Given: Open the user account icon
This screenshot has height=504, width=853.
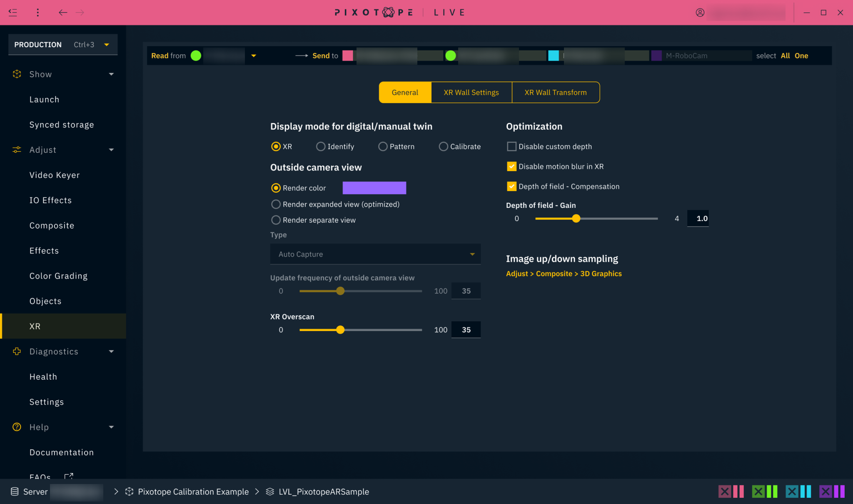Looking at the screenshot, I should point(700,12).
